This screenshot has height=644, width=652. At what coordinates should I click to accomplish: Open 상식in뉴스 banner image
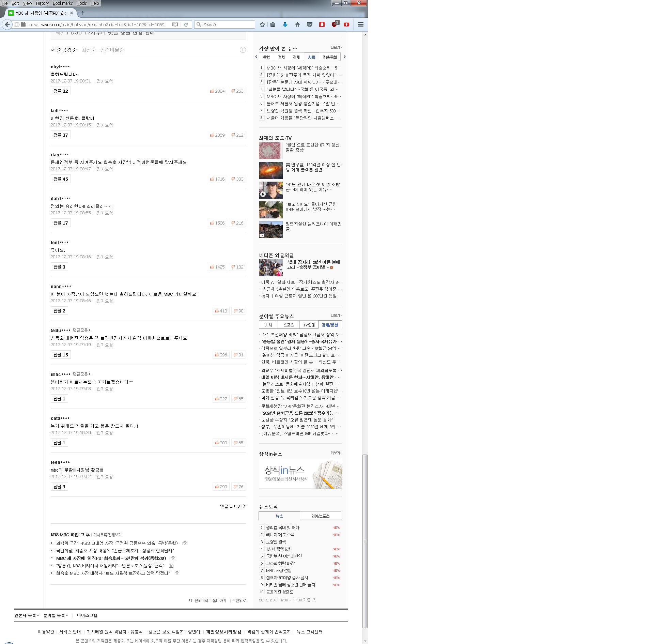300,473
